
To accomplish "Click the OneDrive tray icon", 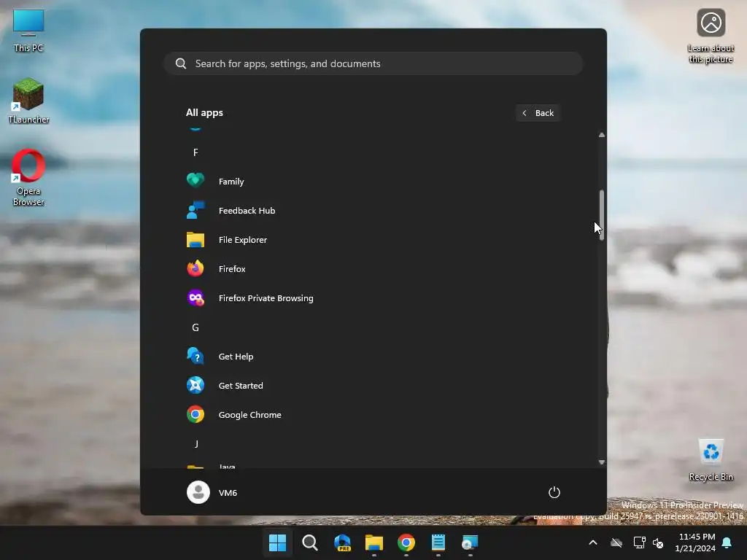I will tap(616, 542).
